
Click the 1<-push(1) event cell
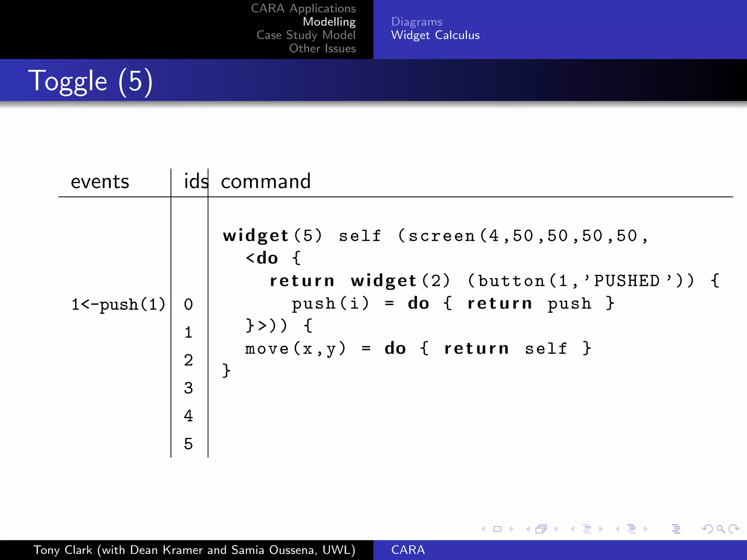118,305
